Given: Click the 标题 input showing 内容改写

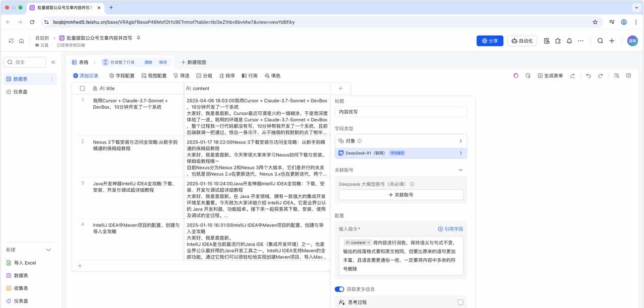Looking at the screenshot, I should (x=401, y=112).
